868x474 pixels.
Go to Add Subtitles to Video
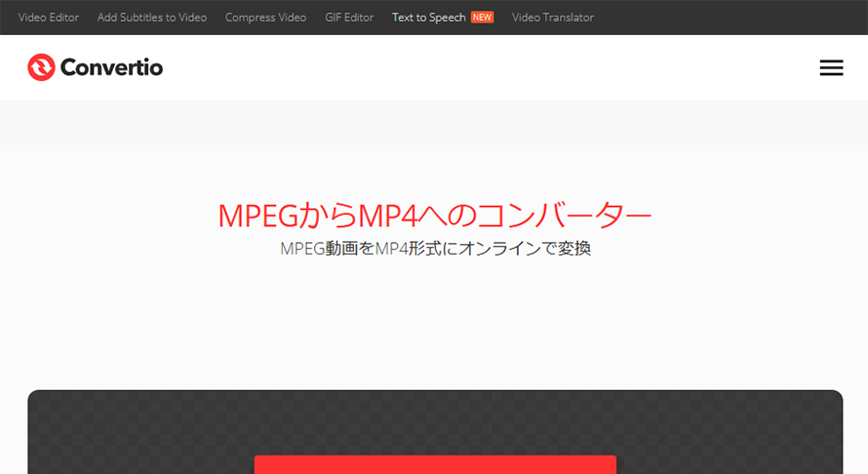pyautogui.click(x=152, y=18)
